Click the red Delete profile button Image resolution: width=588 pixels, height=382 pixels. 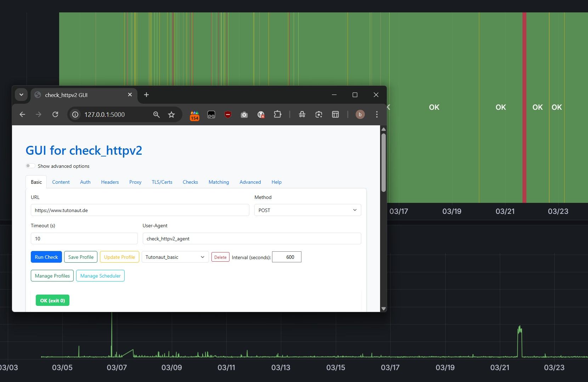(x=220, y=257)
